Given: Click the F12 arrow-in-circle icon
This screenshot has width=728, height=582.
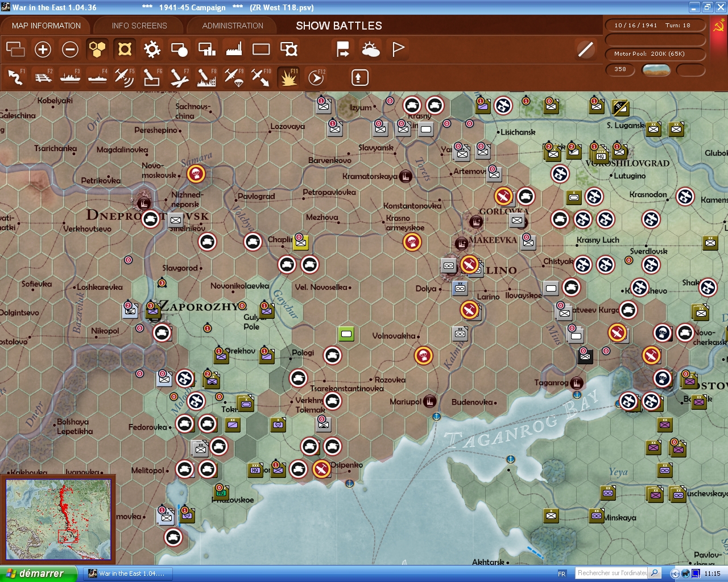Looking at the screenshot, I should point(316,77).
